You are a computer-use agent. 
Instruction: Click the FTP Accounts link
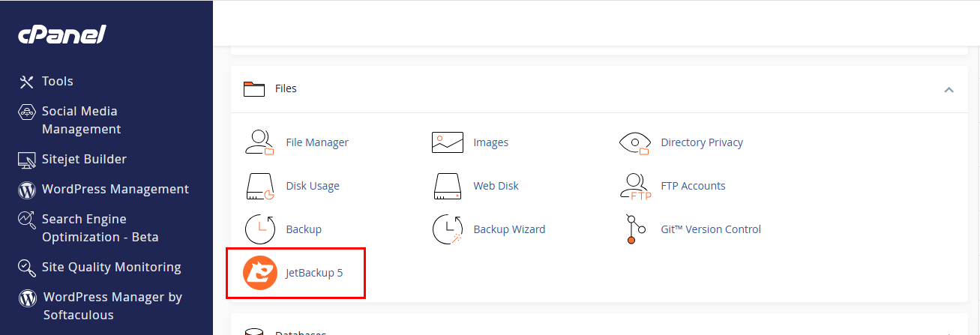tap(693, 186)
